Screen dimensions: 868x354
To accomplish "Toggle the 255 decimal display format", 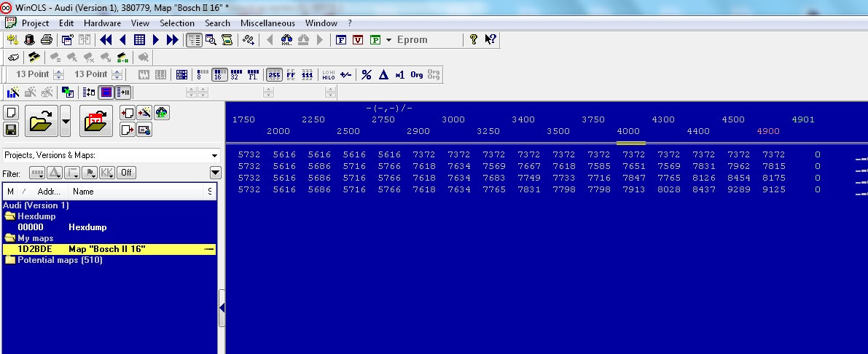I will (x=274, y=74).
